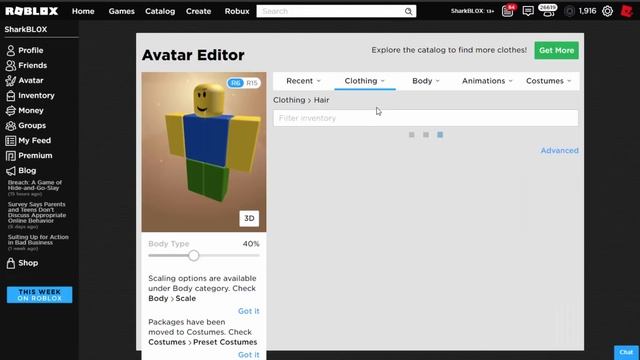
Task: Open the Premium sidebar icon
Action: 11,156
